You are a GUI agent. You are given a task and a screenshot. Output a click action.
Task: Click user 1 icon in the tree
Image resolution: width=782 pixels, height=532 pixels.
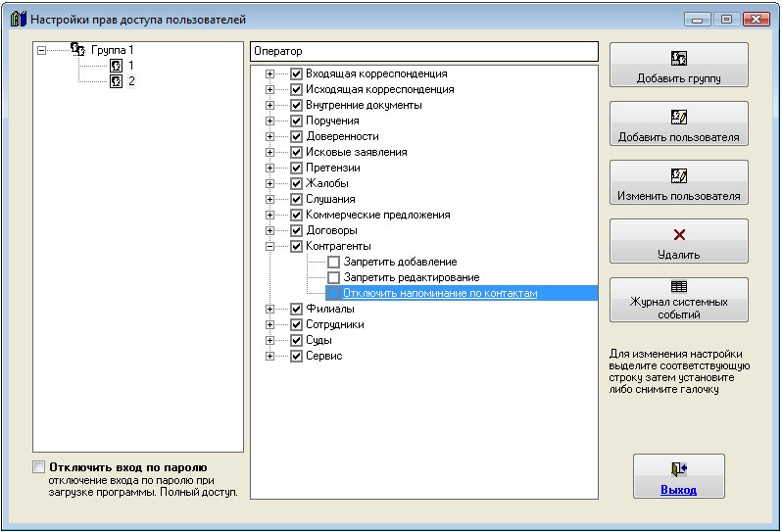tap(117, 66)
